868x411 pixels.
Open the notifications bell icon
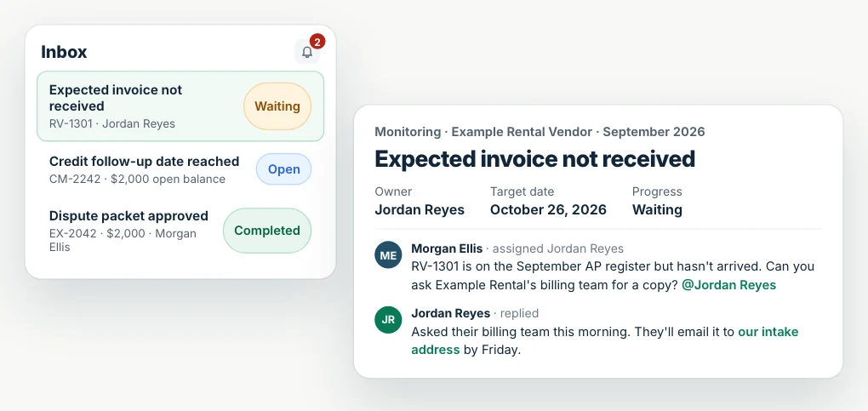[307, 52]
